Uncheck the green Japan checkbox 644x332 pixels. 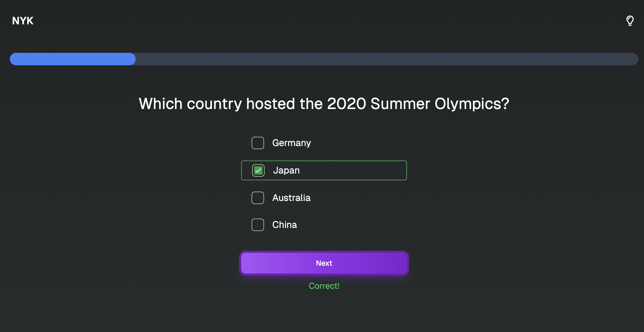pos(258,170)
